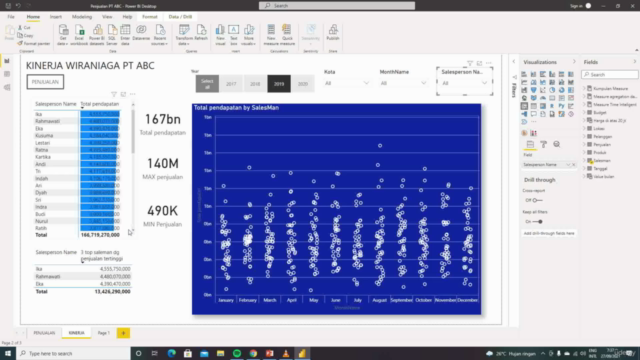Open the Data / Drill ribbon tab
Image resolution: width=640 pixels, height=360 pixels.
click(180, 17)
